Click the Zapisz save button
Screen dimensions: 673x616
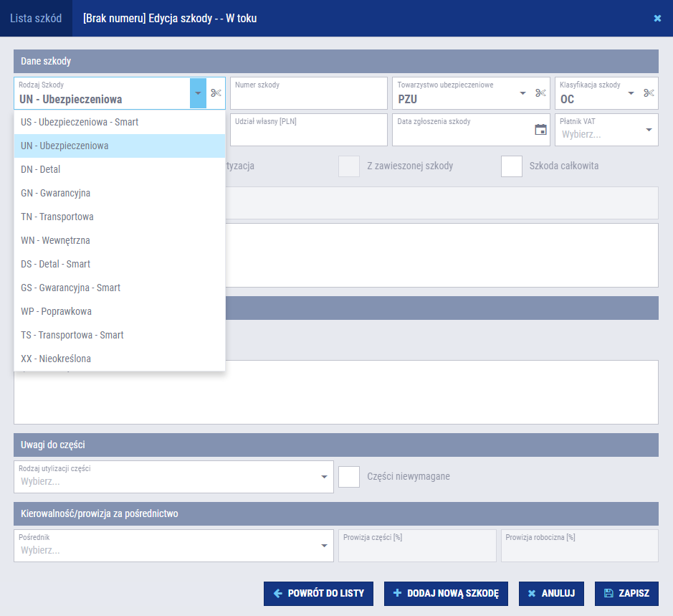[x=626, y=594]
